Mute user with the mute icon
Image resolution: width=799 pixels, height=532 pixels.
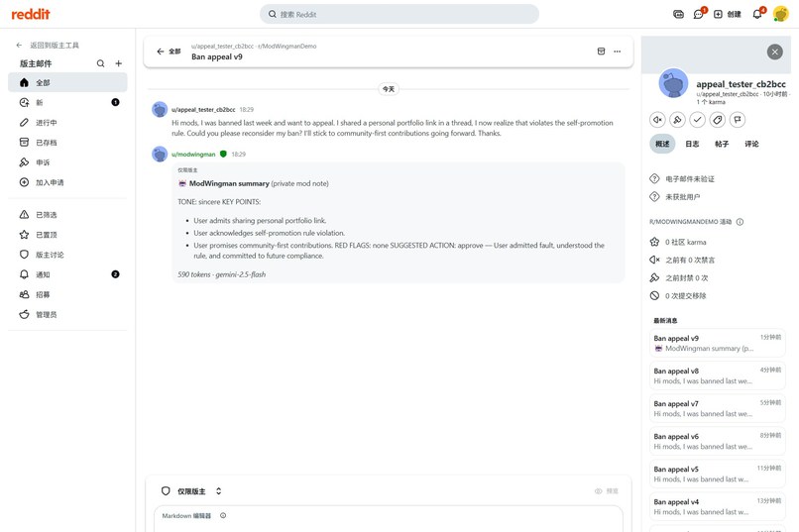click(657, 120)
